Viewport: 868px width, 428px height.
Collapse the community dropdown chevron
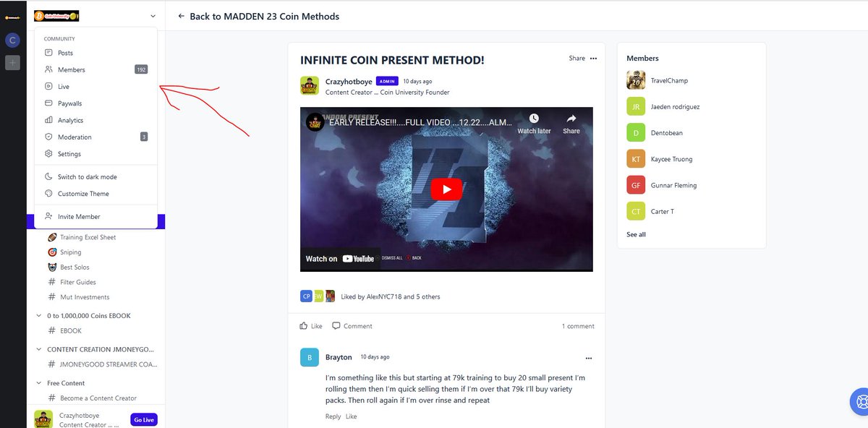pyautogui.click(x=153, y=16)
